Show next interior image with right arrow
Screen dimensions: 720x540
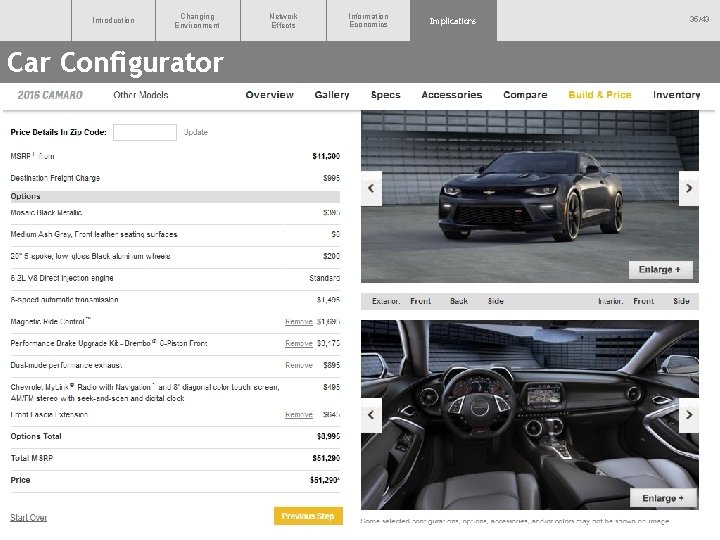click(x=689, y=415)
